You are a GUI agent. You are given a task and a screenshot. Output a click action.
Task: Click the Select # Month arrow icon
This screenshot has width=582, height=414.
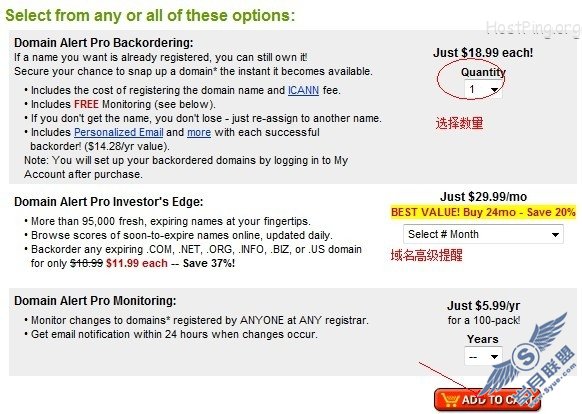click(x=555, y=235)
